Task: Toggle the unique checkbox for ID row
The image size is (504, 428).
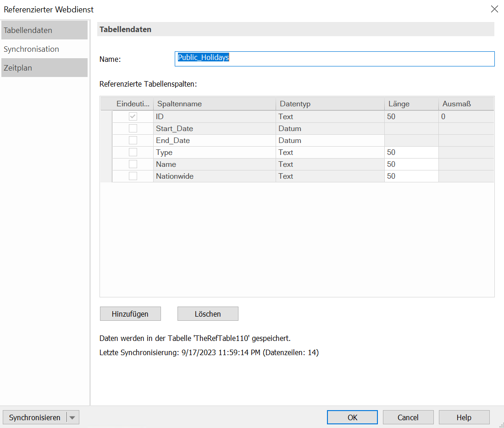Action: point(133,116)
